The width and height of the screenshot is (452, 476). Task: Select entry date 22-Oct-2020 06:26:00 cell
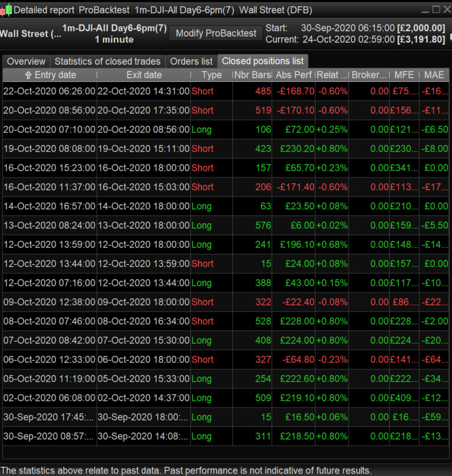tap(50, 91)
